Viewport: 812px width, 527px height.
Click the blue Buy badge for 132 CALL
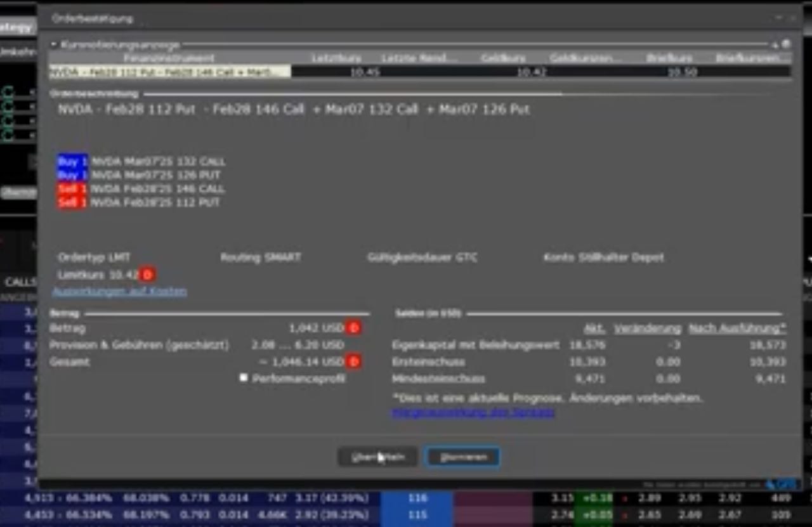point(72,161)
